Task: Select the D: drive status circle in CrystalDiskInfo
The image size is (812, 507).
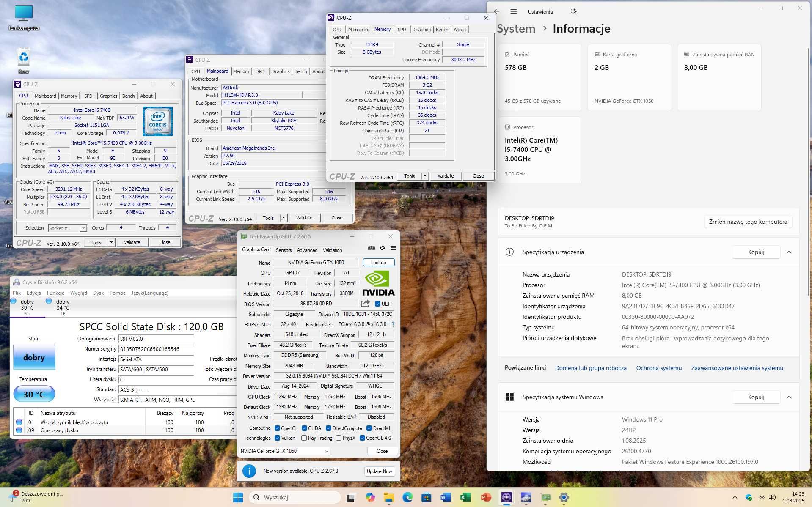Action: point(49,301)
